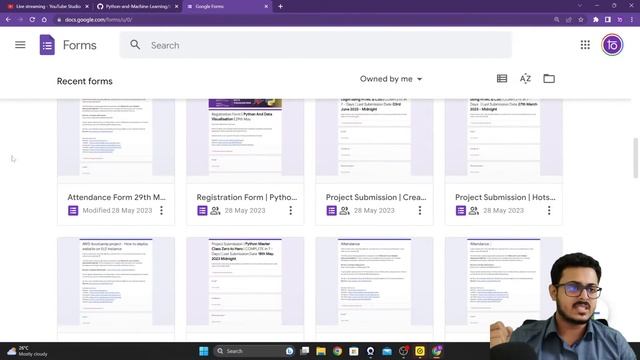Screen dimensions: 640x360
Task: Open Python Master Class submission form thumbnail
Action: pyautogui.click(x=245, y=284)
